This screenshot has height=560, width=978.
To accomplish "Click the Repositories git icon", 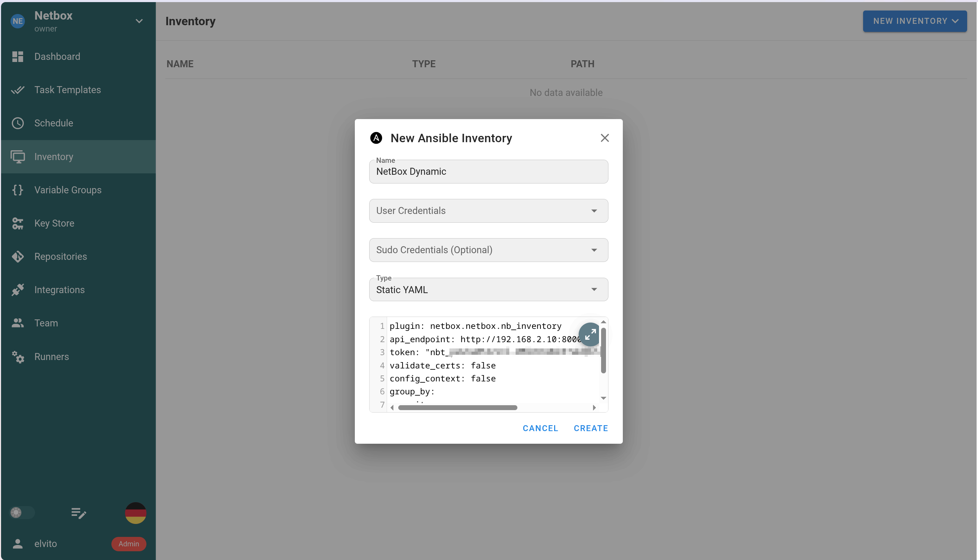I will [x=18, y=257].
